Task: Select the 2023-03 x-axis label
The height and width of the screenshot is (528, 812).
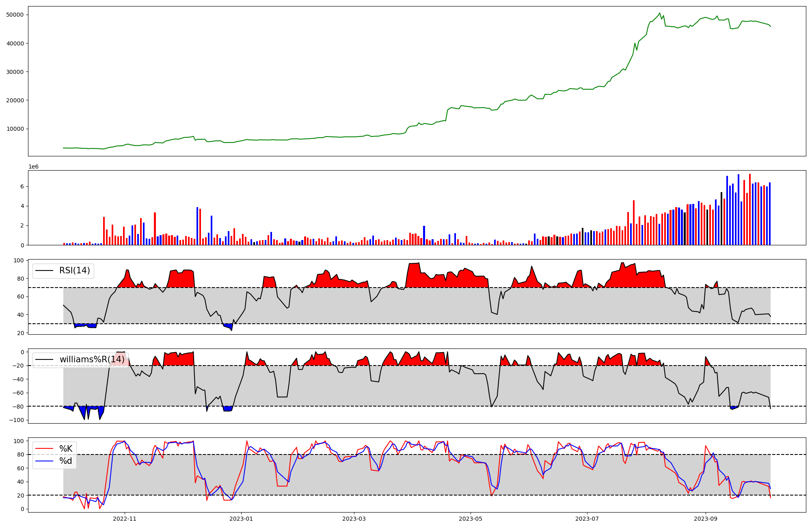Action: pos(354,519)
